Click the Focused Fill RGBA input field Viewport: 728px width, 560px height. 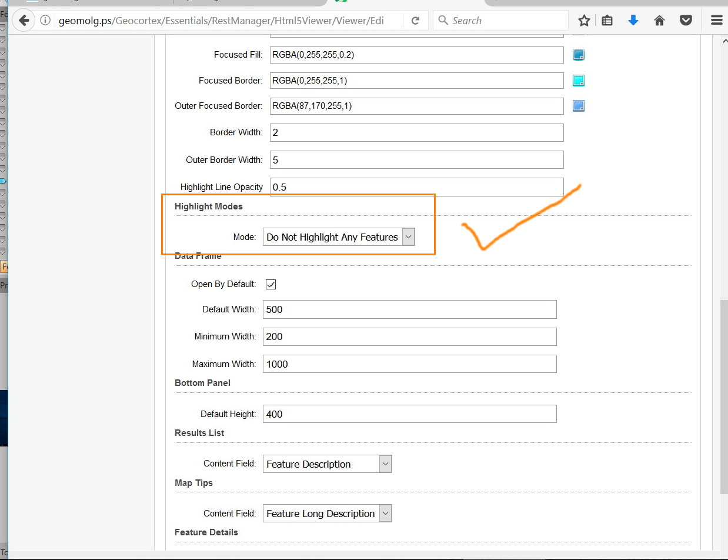coord(417,55)
